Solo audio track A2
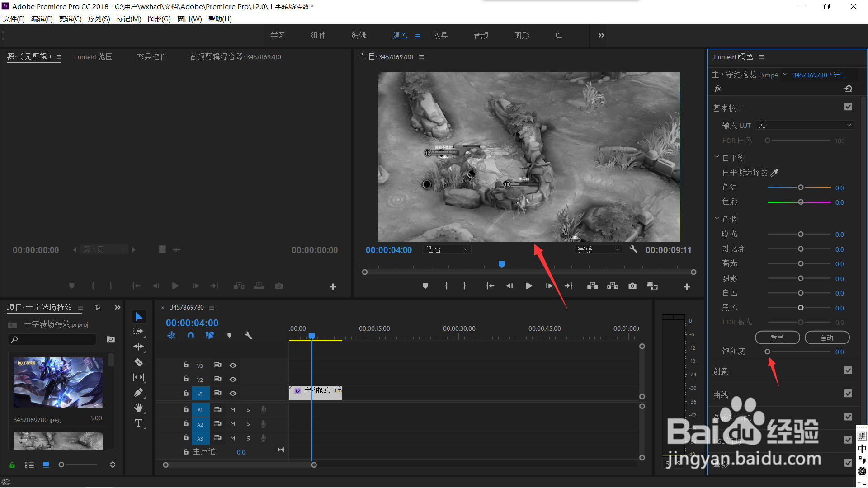868x488 pixels. click(x=248, y=424)
